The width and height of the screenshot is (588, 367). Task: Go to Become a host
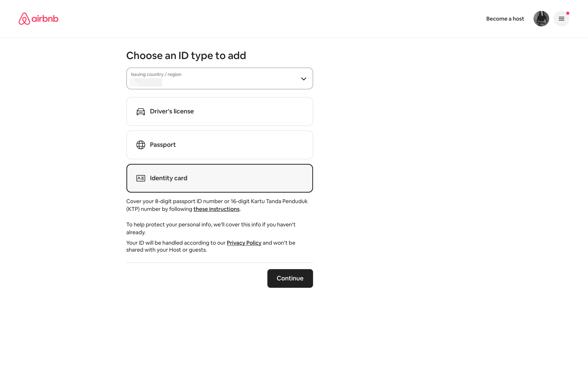505,19
